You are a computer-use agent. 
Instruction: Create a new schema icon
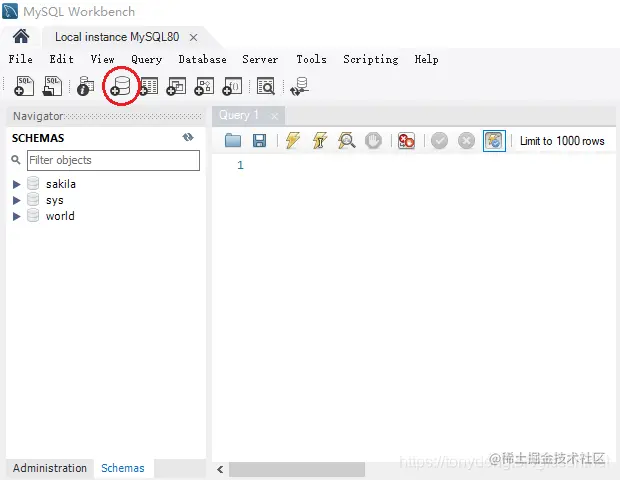coord(121,86)
